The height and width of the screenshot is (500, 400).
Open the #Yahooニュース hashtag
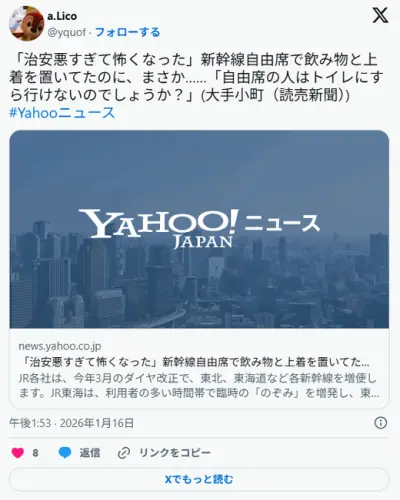click(62, 113)
